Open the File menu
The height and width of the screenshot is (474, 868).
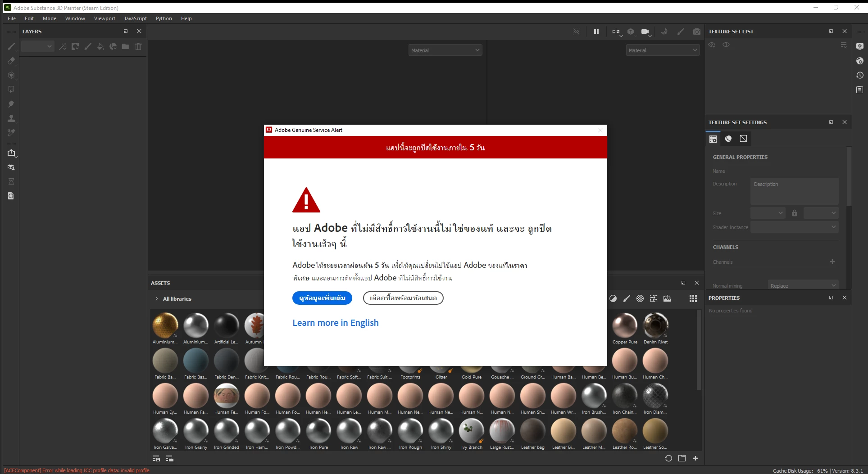[12, 18]
